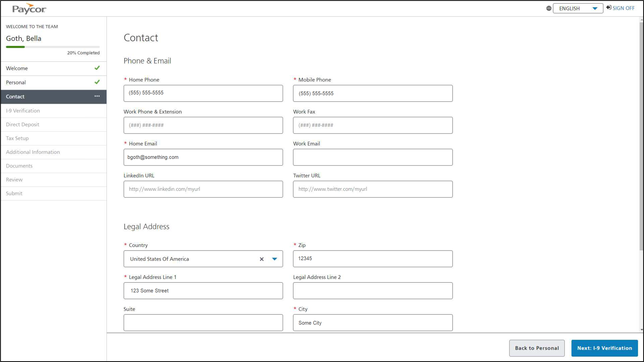Viewport: 644px width, 362px height.
Task: Open the English language dropdown
Action: pyautogui.click(x=578, y=8)
